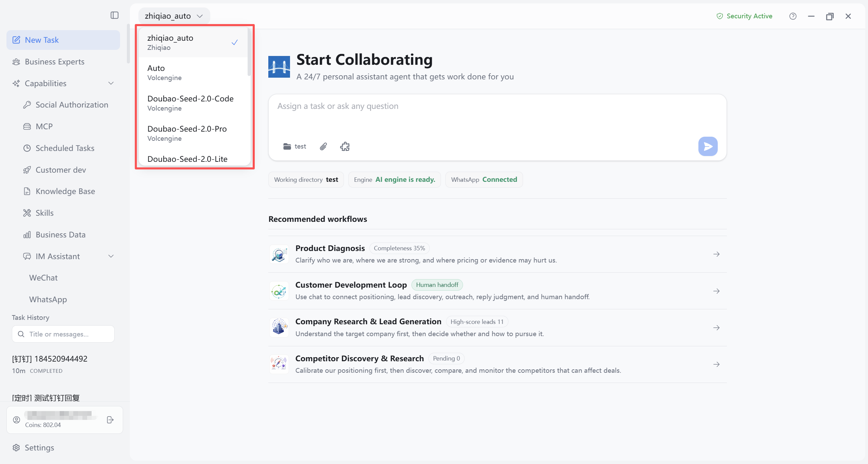Image resolution: width=868 pixels, height=464 pixels.
Task: Open task history item 184520944492
Action: (63, 364)
